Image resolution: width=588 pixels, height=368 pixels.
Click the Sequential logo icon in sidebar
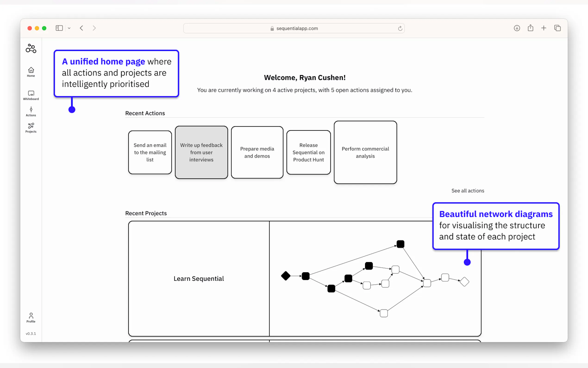(x=31, y=48)
